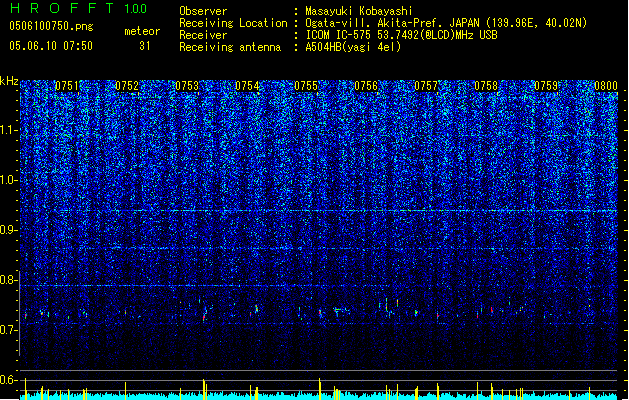Click the date stamp 05.06.10 07:50

[51, 46]
